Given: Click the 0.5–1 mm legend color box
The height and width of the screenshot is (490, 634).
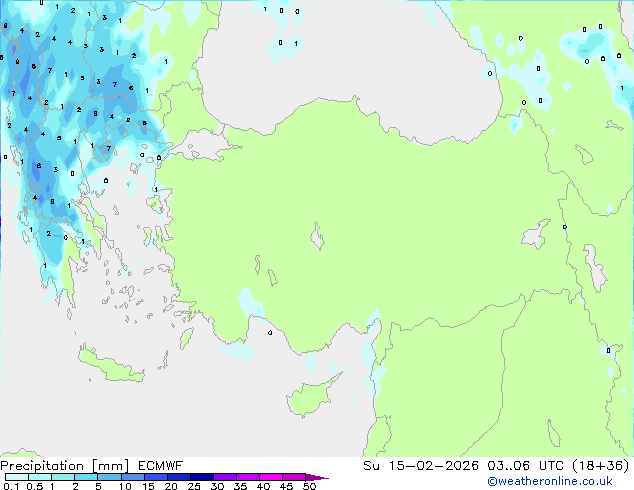Looking at the screenshot, I should click(x=40, y=477).
